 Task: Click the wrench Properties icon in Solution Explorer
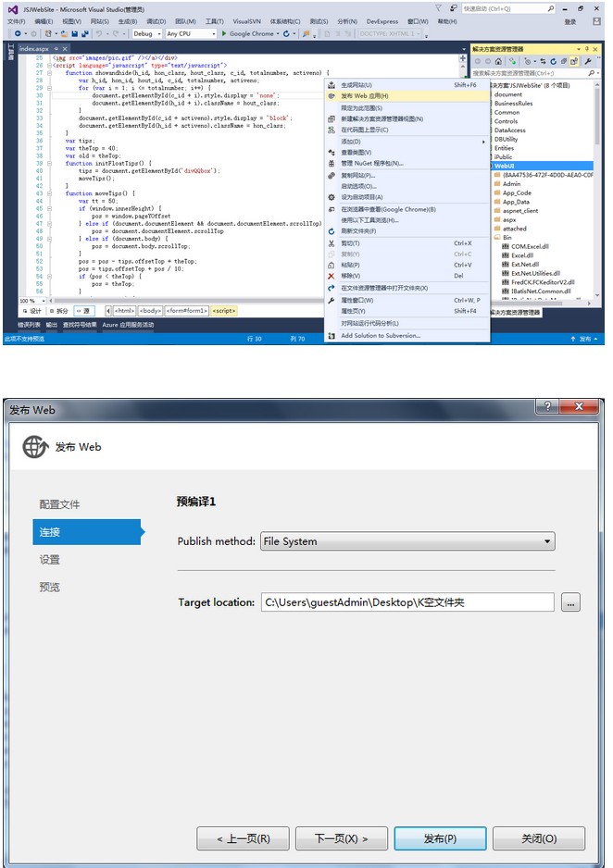588,61
